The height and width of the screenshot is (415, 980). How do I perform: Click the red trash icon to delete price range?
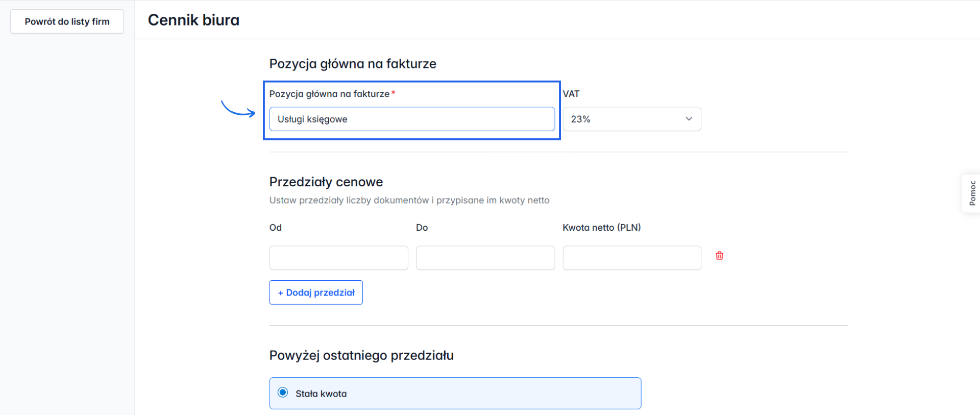click(719, 256)
